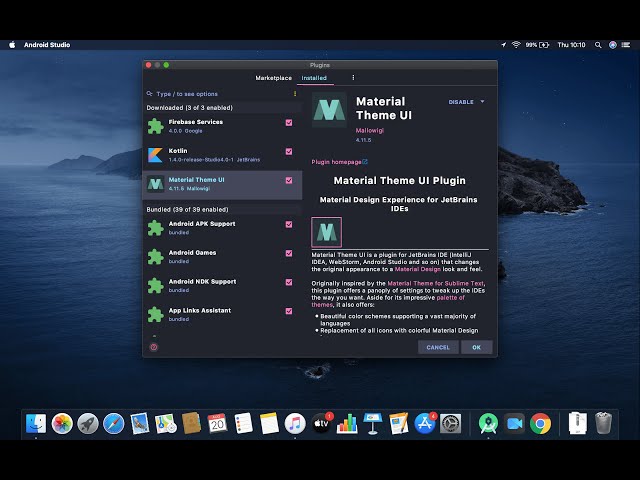This screenshot has width=640, height=480.
Task: Open Apple TV from the Dock
Action: point(321,423)
